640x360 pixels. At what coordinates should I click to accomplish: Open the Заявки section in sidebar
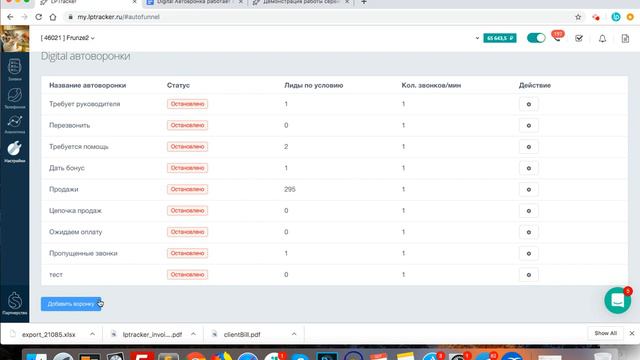point(15,69)
